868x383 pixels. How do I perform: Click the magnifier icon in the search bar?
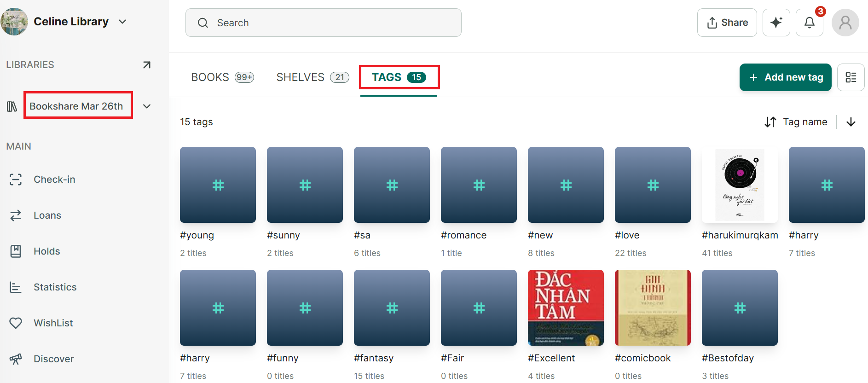click(x=203, y=23)
